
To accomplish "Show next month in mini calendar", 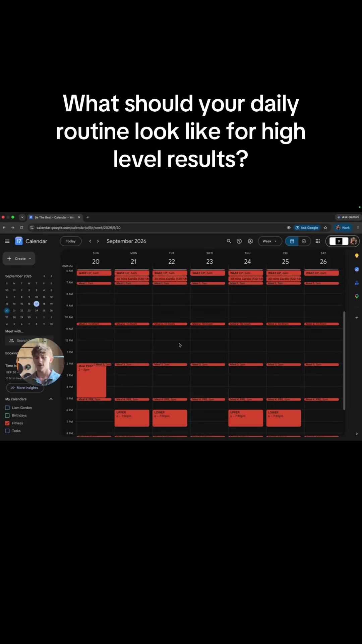I will [x=51, y=276].
